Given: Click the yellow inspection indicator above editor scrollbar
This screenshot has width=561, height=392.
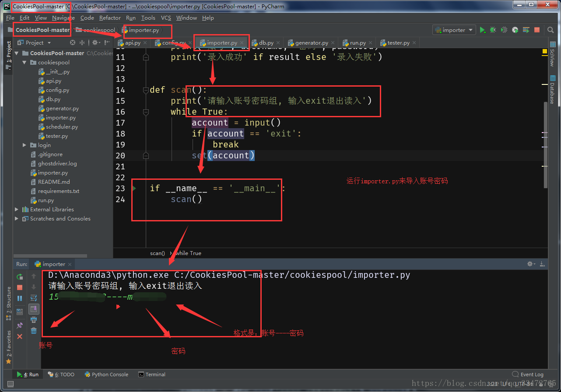Looking at the screenshot, I should pos(545,51).
